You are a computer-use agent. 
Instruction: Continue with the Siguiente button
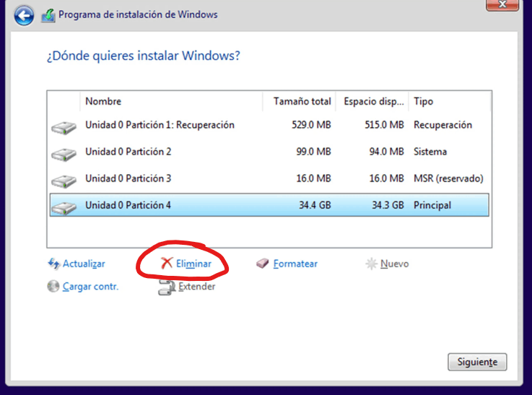[x=477, y=362]
